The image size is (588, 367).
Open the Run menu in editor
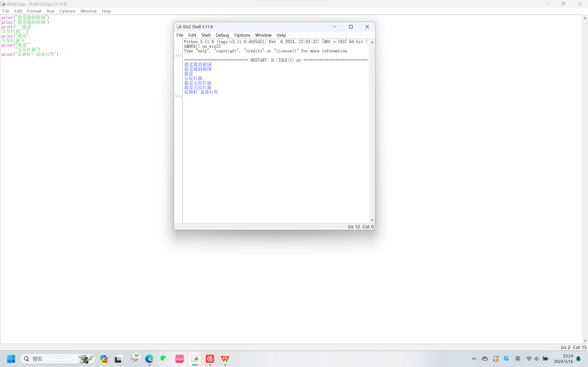tap(50, 11)
